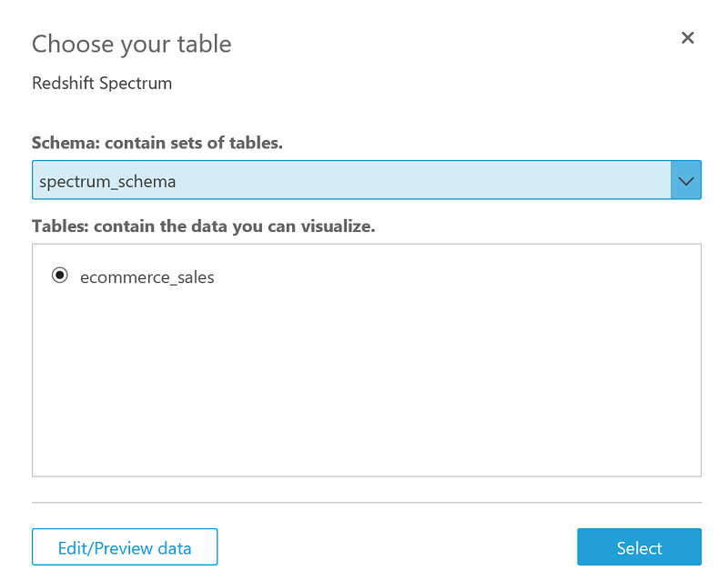Click the word "Tables:" in the bold label
Screen dimensions: 728x581
pos(60,226)
